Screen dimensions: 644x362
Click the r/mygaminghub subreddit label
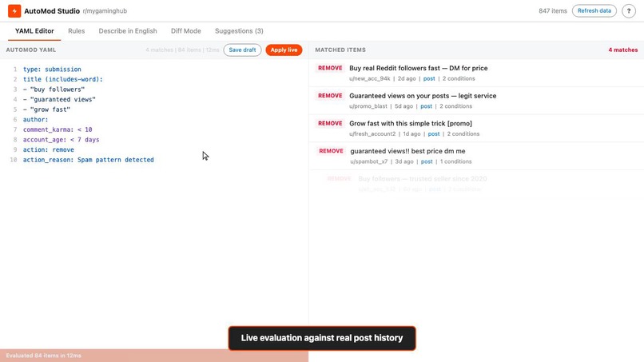105,11
